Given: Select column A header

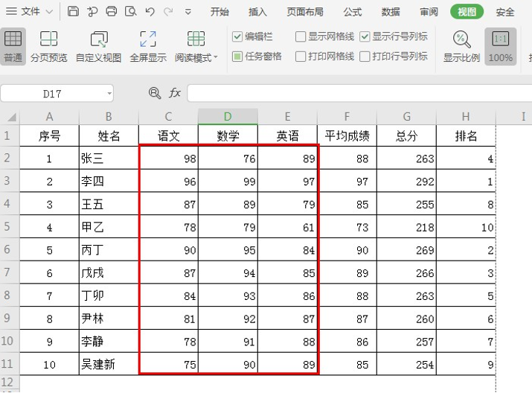Looking at the screenshot, I should click(50, 117).
